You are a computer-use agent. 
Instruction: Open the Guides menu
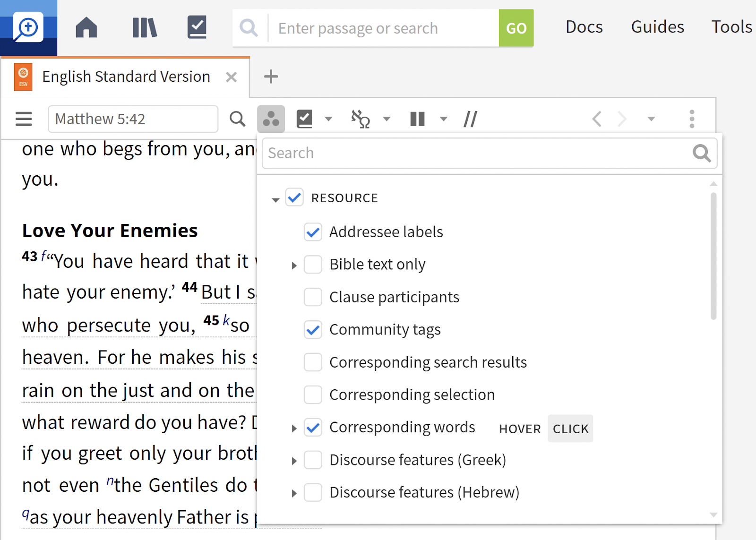[x=657, y=27]
